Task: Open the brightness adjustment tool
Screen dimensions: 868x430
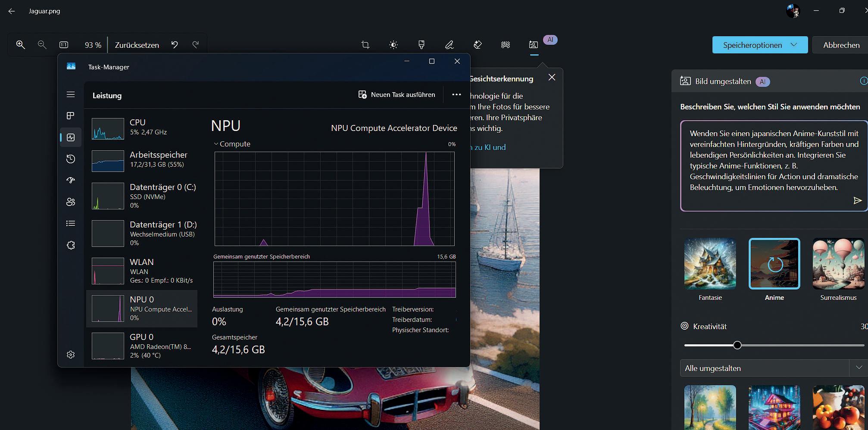Action: (393, 45)
